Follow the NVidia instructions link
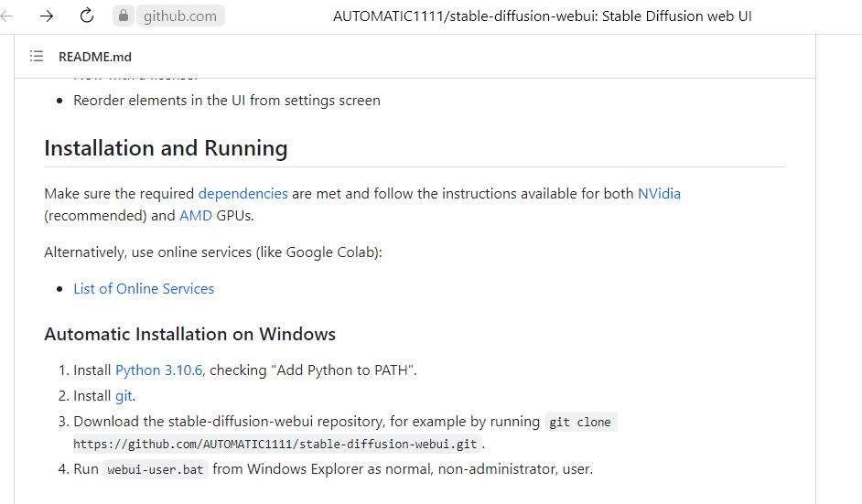The width and height of the screenshot is (862, 504). [x=659, y=194]
